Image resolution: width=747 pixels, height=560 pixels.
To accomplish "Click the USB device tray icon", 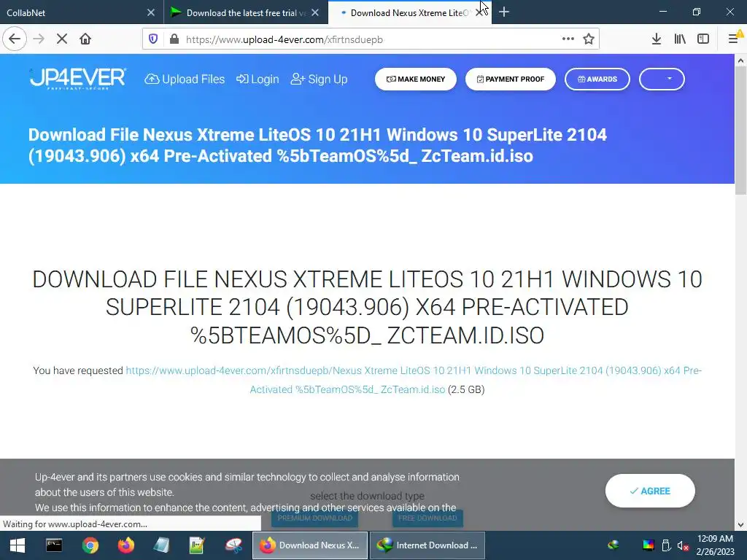I will (666, 545).
